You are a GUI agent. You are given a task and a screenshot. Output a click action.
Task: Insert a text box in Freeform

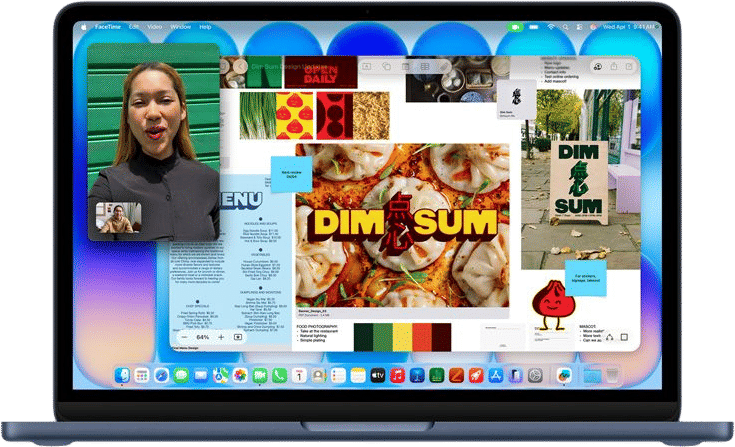pyautogui.click(x=367, y=67)
